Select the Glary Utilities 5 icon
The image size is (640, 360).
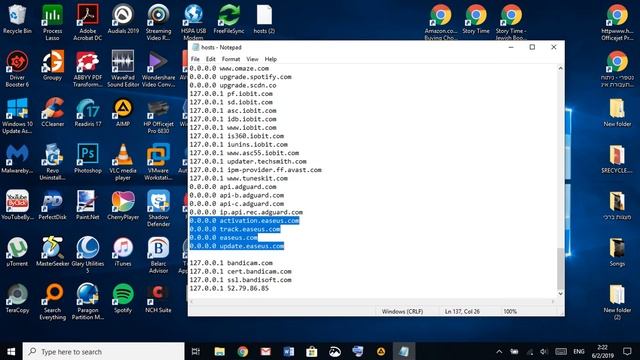[x=87, y=255]
